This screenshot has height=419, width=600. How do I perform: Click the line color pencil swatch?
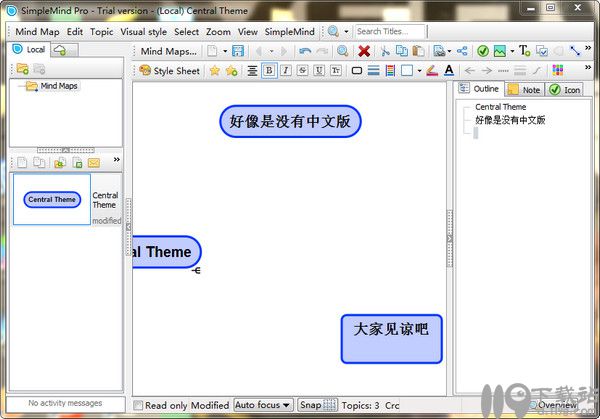click(432, 70)
